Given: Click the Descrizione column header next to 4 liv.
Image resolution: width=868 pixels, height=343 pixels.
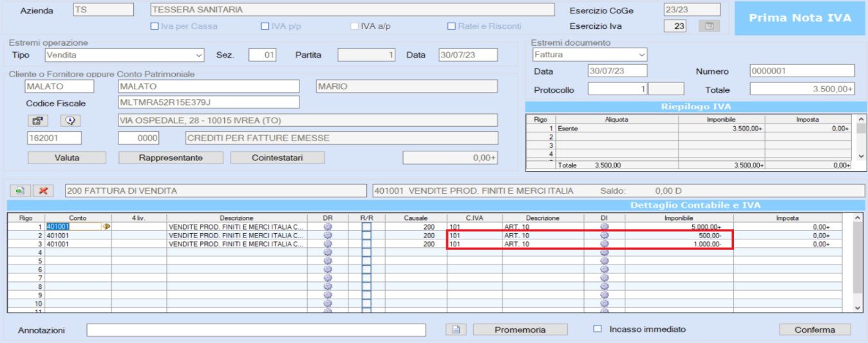Looking at the screenshot, I should tap(236, 218).
